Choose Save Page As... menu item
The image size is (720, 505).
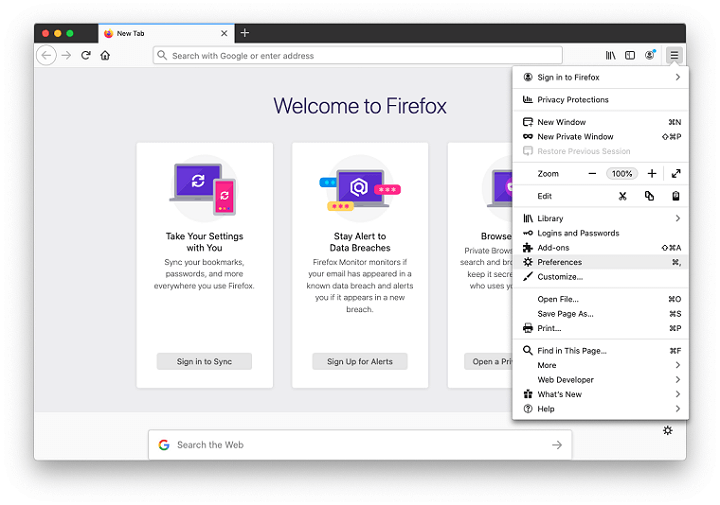601,314
